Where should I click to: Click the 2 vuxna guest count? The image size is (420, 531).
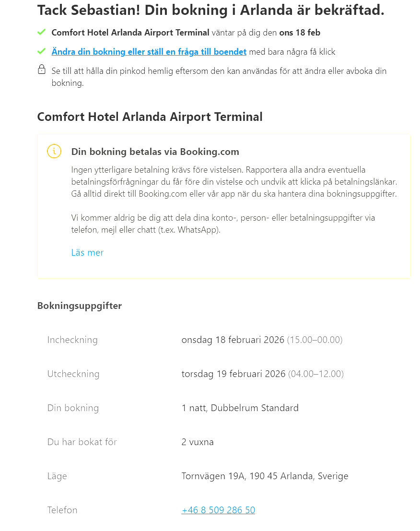(198, 442)
